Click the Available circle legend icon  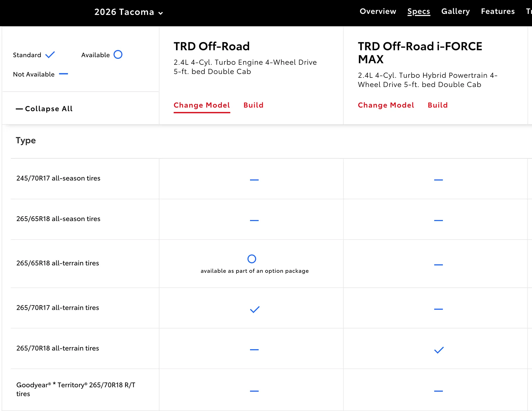point(118,55)
